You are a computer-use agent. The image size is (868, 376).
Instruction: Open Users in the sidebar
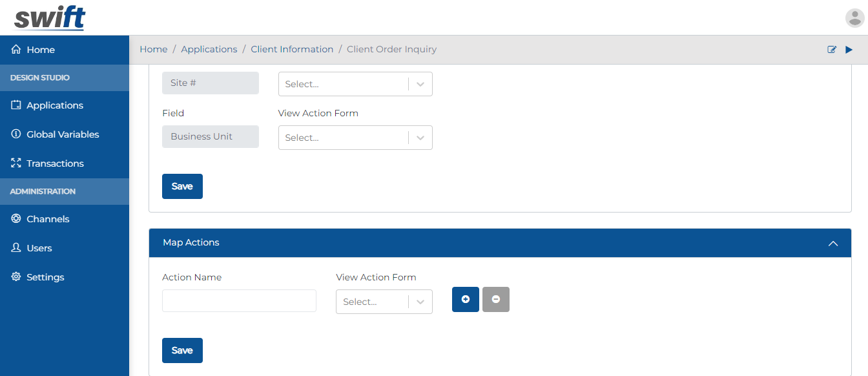[x=39, y=248]
